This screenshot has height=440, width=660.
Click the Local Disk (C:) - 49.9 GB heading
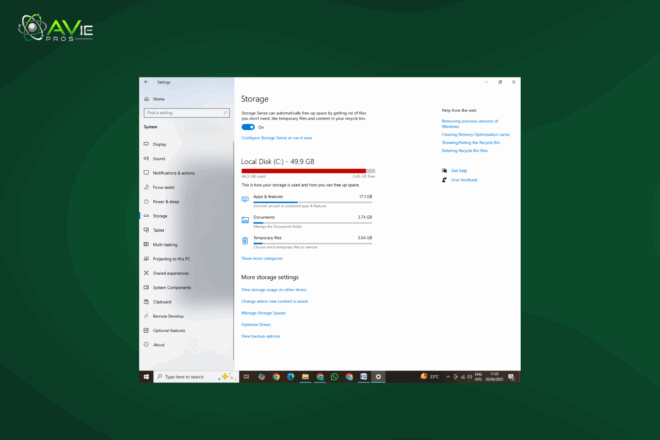[277, 161]
